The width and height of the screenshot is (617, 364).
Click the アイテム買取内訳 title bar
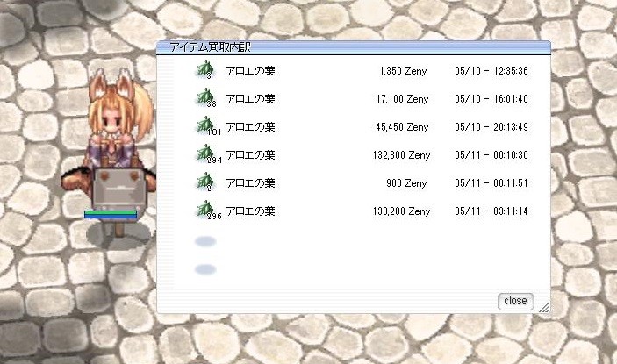click(x=354, y=47)
